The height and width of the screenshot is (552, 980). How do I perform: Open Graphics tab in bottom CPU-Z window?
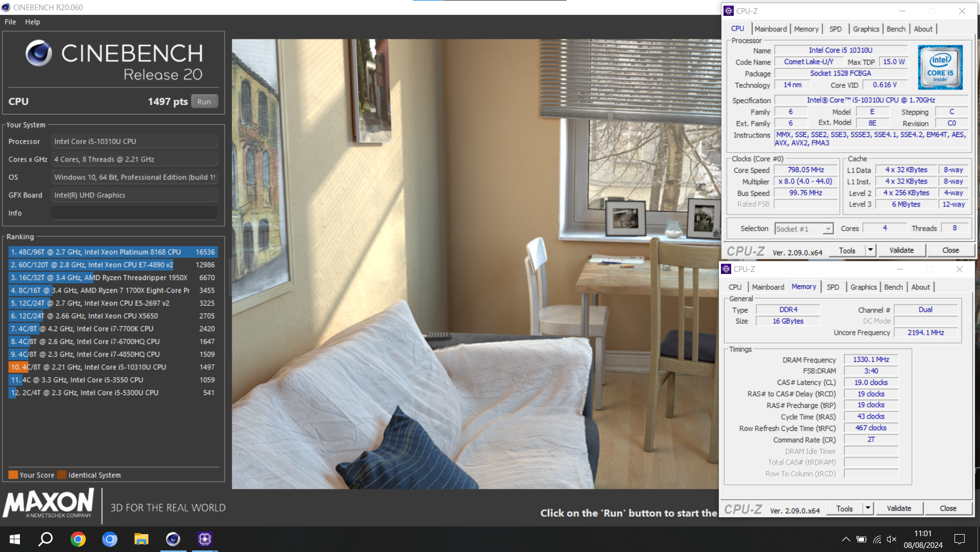click(864, 287)
